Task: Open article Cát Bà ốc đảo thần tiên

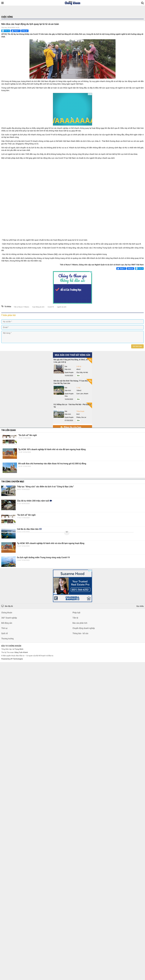Action: coord(28,529)
